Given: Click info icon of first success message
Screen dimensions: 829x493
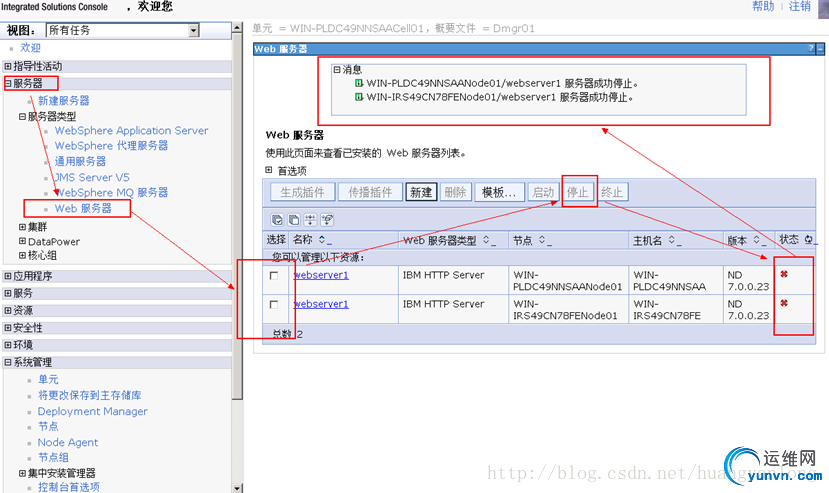Looking at the screenshot, I should (x=359, y=83).
